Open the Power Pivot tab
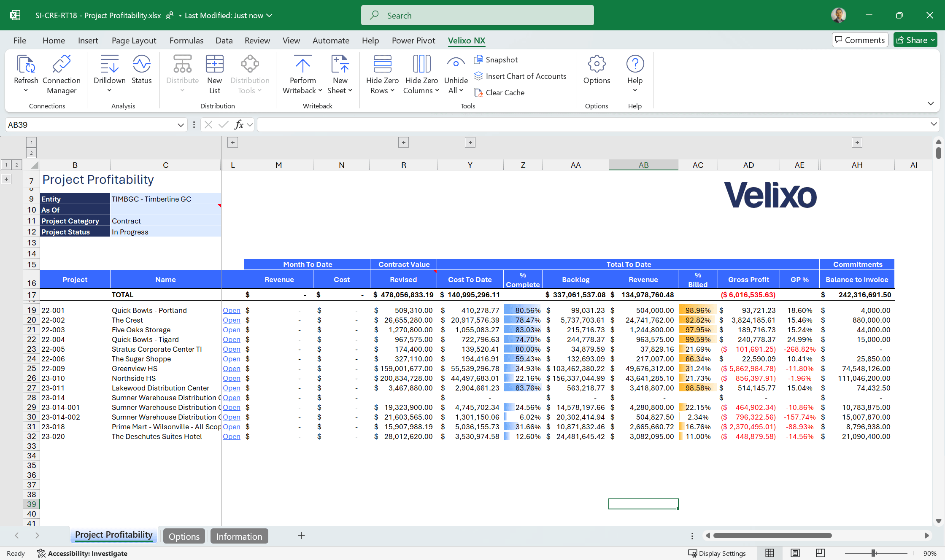The width and height of the screenshot is (945, 560). point(413,40)
